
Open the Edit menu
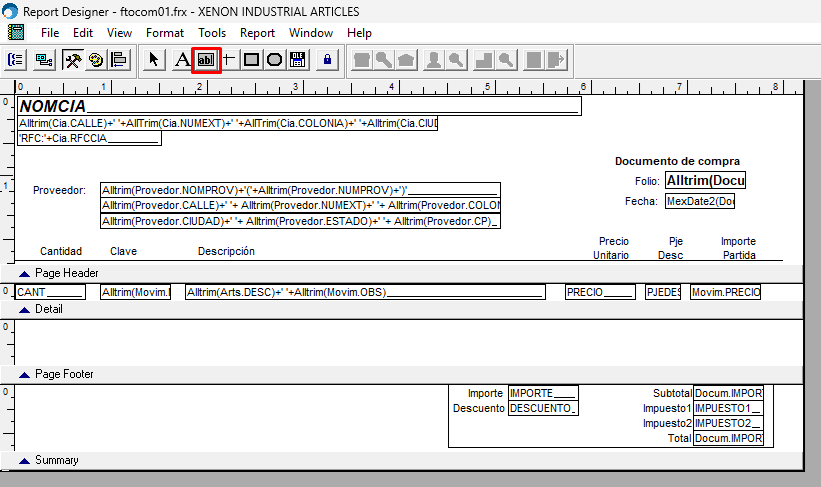point(83,32)
